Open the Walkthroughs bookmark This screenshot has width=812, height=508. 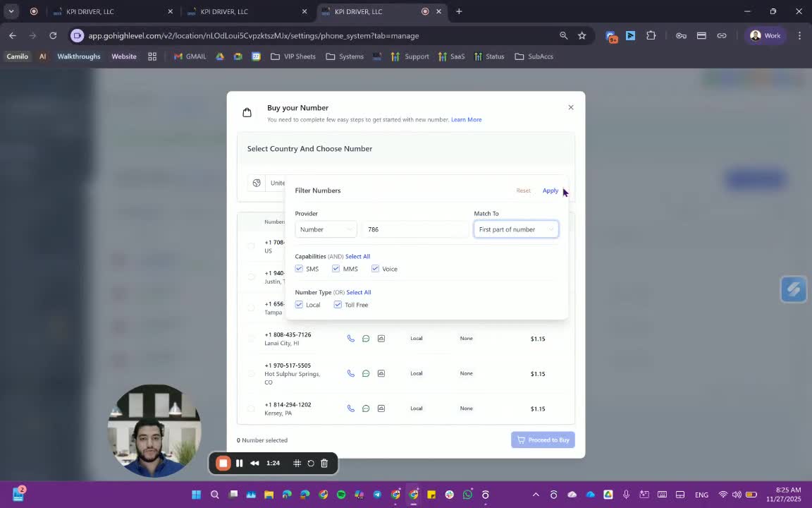[79, 56]
